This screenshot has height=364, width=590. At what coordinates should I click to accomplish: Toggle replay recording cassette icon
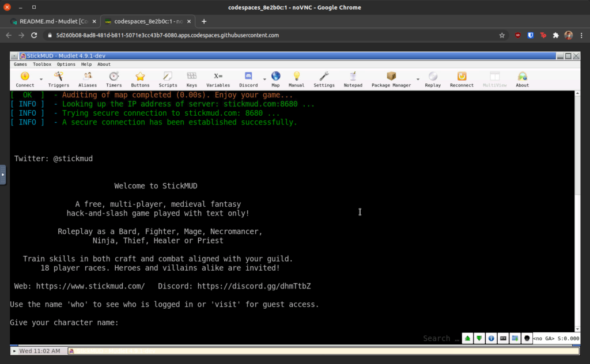503,339
